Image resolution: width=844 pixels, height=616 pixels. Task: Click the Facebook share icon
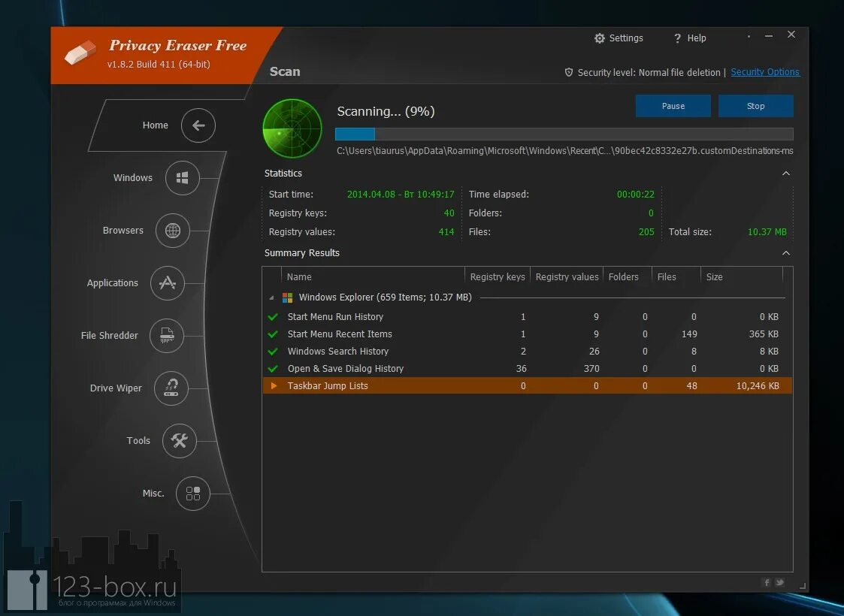pyautogui.click(x=767, y=583)
